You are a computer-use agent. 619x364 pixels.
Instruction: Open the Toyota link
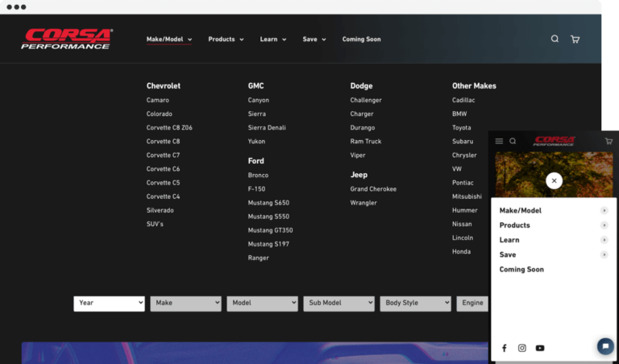pyautogui.click(x=462, y=128)
